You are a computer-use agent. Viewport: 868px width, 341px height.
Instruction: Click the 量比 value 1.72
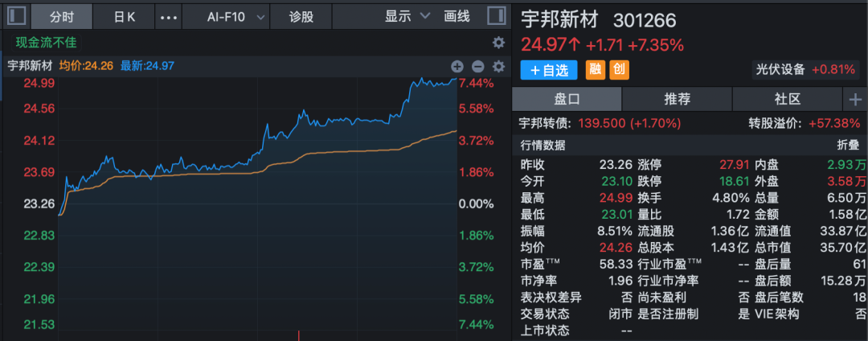pyautogui.click(x=738, y=214)
